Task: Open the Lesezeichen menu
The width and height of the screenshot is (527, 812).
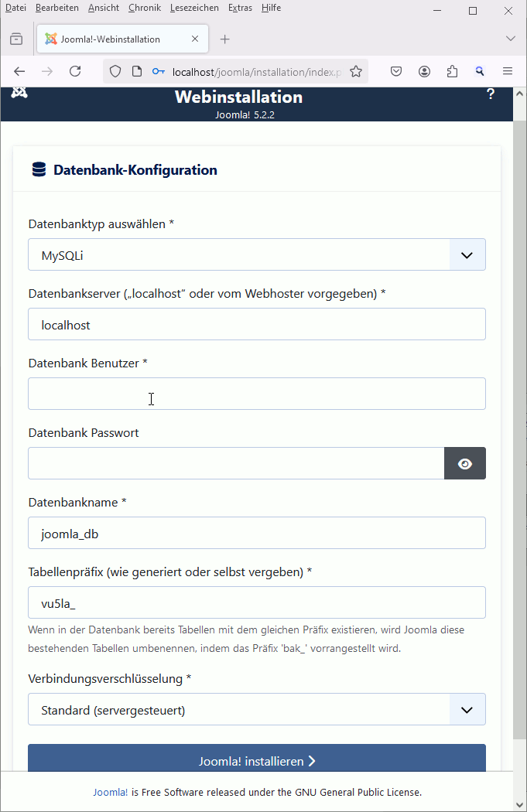Action: [x=194, y=8]
